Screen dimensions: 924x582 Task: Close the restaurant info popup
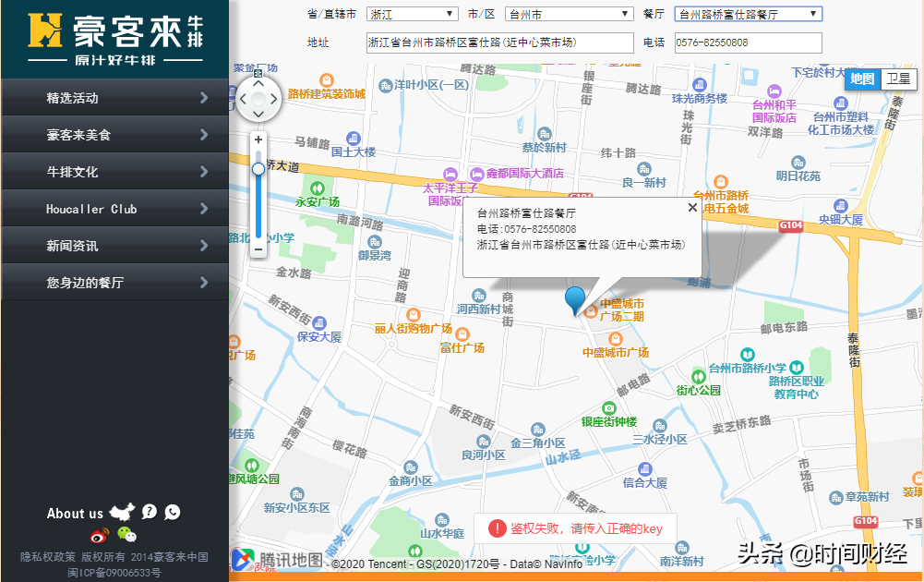[692, 208]
